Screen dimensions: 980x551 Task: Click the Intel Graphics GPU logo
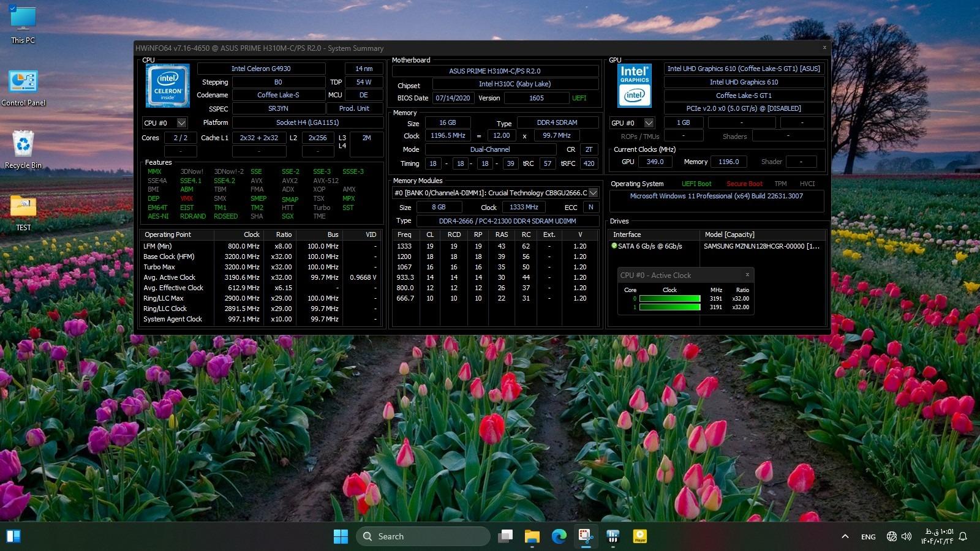[x=634, y=86]
